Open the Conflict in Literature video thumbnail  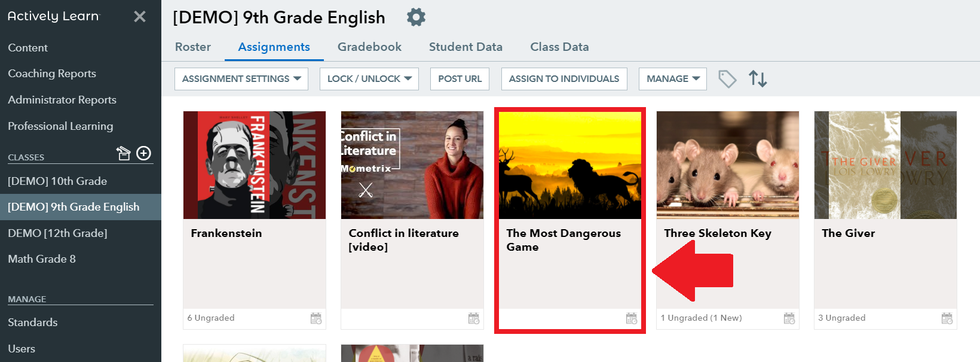[x=412, y=165]
